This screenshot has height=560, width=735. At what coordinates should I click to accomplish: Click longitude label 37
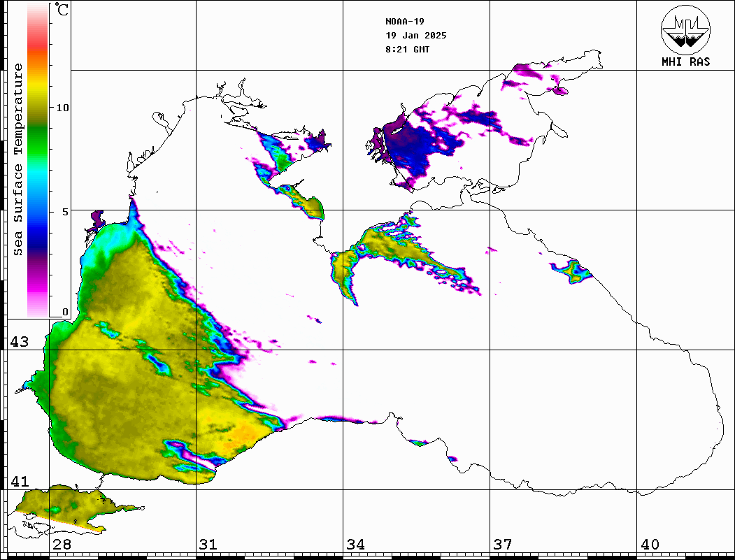pyautogui.click(x=503, y=545)
